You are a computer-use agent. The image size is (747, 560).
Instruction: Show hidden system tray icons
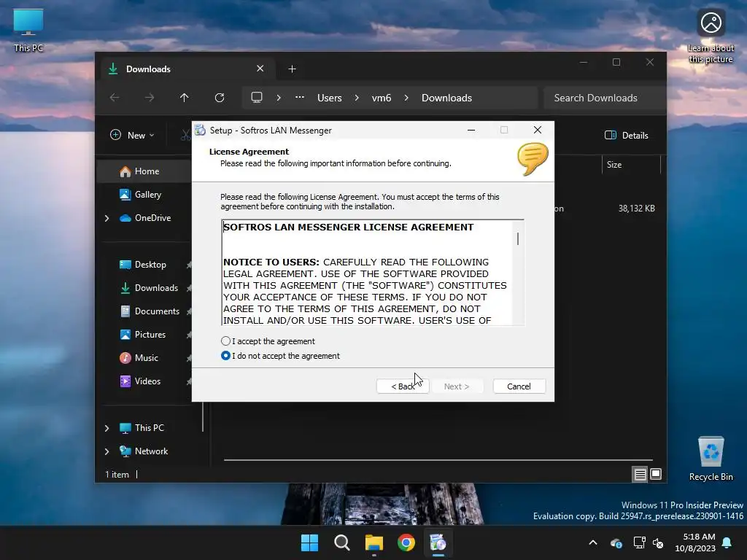point(593,542)
